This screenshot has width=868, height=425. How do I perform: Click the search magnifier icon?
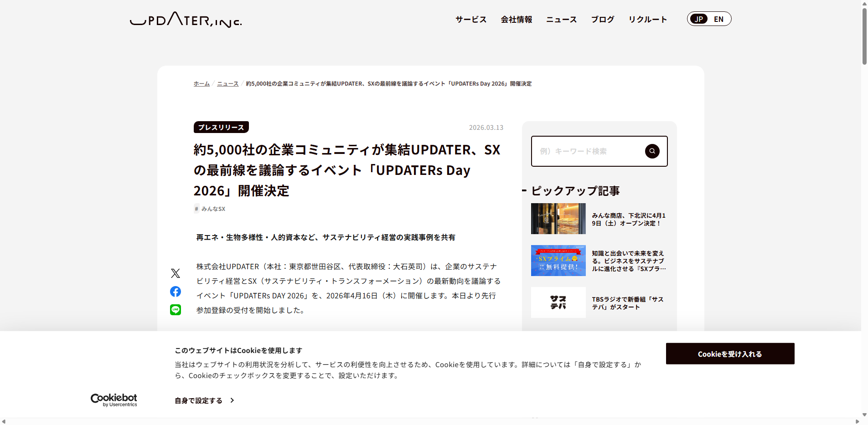coord(652,151)
